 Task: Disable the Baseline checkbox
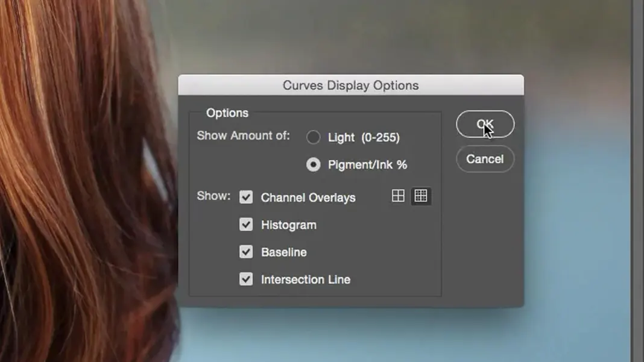[246, 252]
